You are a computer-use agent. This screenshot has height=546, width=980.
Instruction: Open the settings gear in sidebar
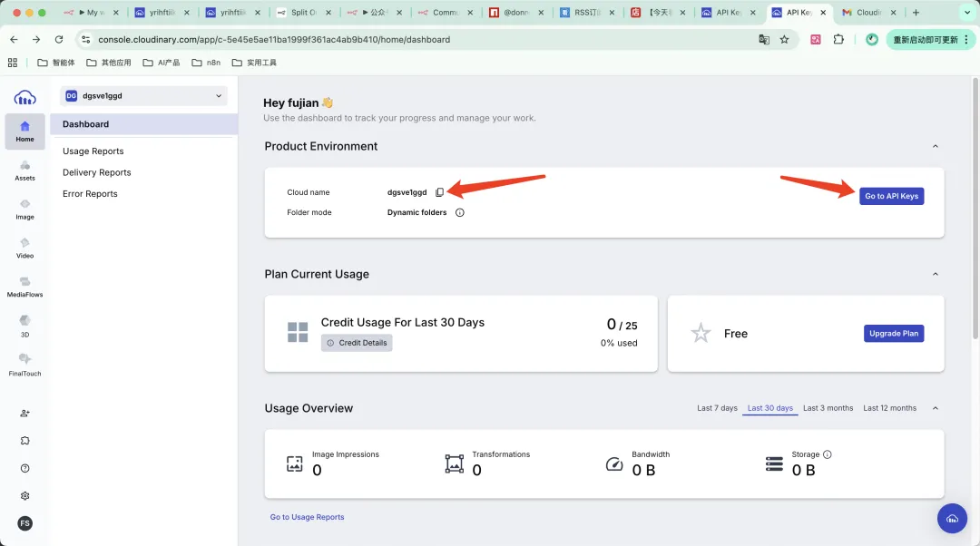[24, 496]
